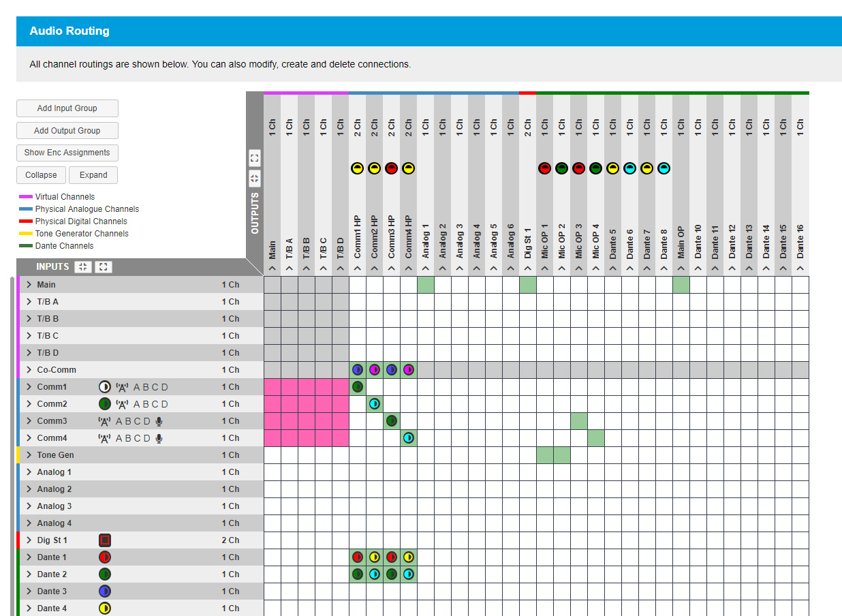The width and height of the screenshot is (842, 616).
Task: Click the blue circle icon on Dante 3
Action: [x=105, y=591]
